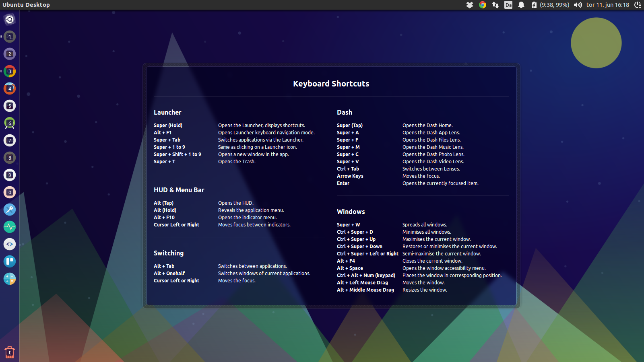Screen dimensions: 644x362
Task: Click the Chrome indicator in top panel
Action: pos(483,5)
